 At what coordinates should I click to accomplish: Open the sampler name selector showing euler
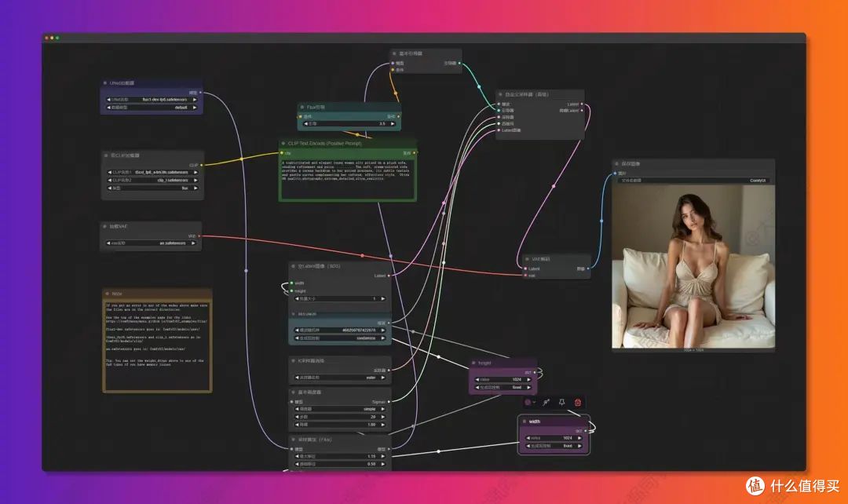pos(340,378)
